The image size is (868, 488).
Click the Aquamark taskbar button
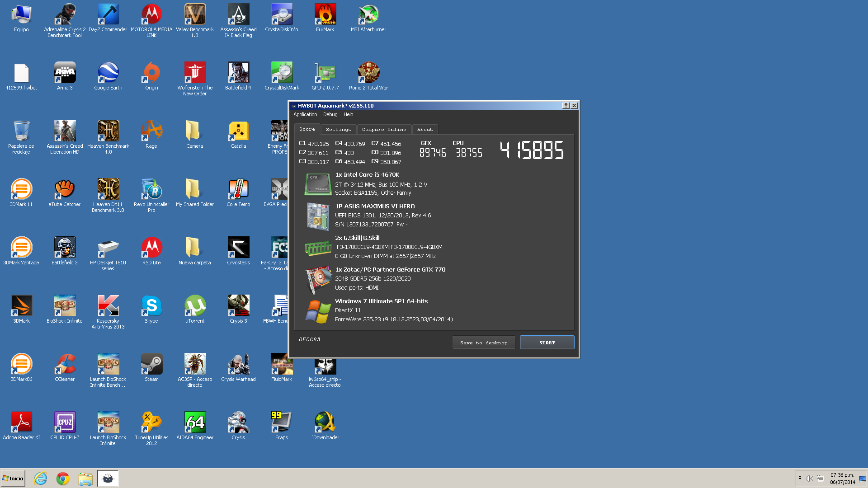(108, 479)
